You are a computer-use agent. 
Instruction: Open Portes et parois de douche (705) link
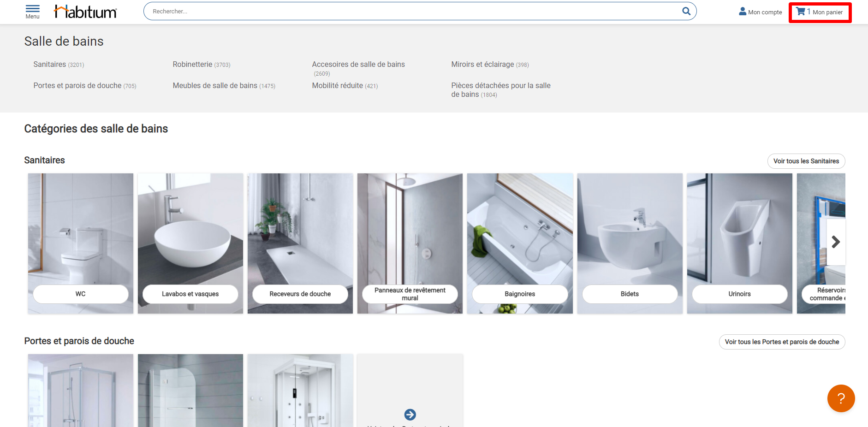click(85, 86)
